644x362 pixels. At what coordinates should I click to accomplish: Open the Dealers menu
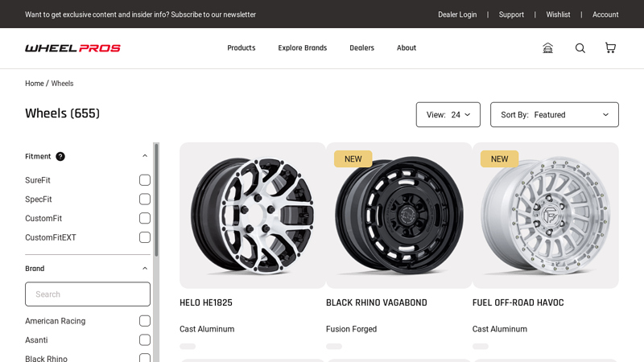click(361, 48)
